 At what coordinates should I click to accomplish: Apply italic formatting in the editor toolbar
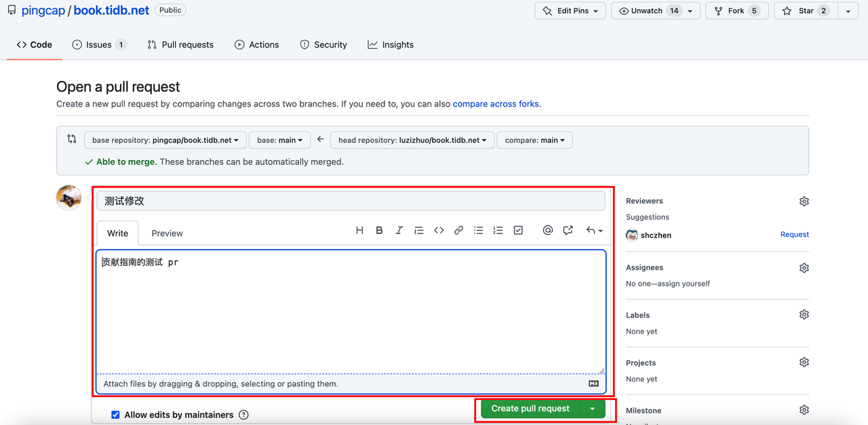click(x=399, y=231)
